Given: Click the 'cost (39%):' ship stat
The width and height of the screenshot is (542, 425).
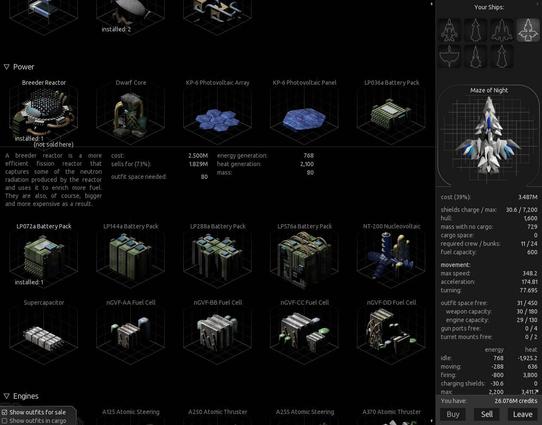Looking at the screenshot, I should pos(456,197).
